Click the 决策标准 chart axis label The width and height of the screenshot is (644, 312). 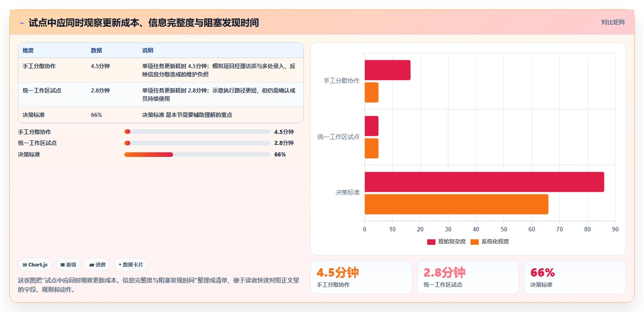click(x=348, y=193)
